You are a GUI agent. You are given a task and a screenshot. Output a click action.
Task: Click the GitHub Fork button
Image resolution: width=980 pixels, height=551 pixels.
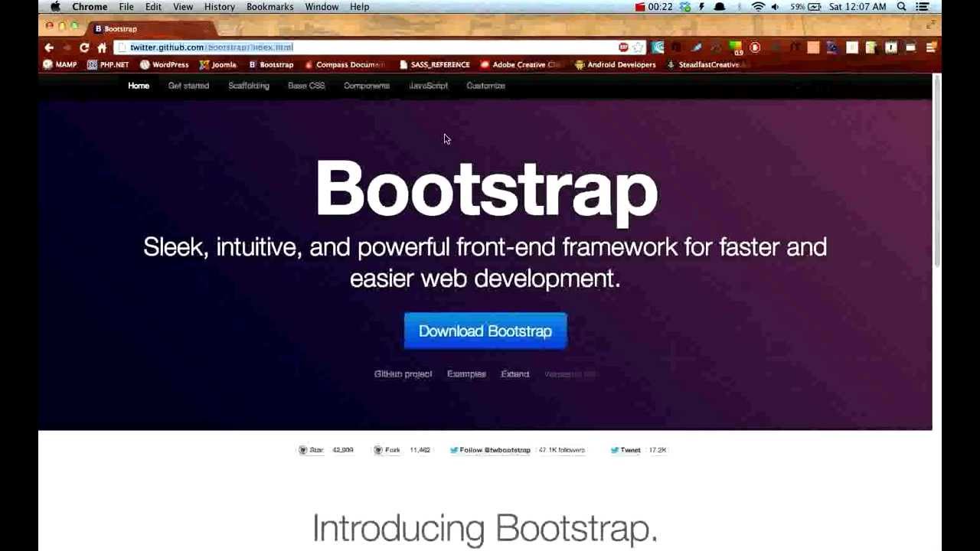tap(387, 450)
